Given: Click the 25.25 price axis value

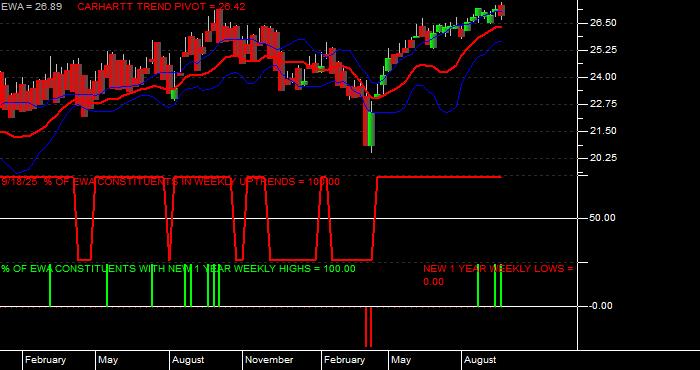Looking at the screenshot, I should [603, 50].
